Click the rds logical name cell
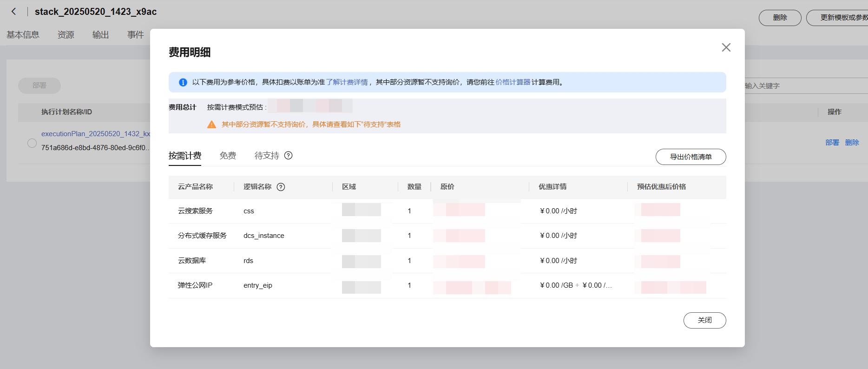 (x=248, y=261)
